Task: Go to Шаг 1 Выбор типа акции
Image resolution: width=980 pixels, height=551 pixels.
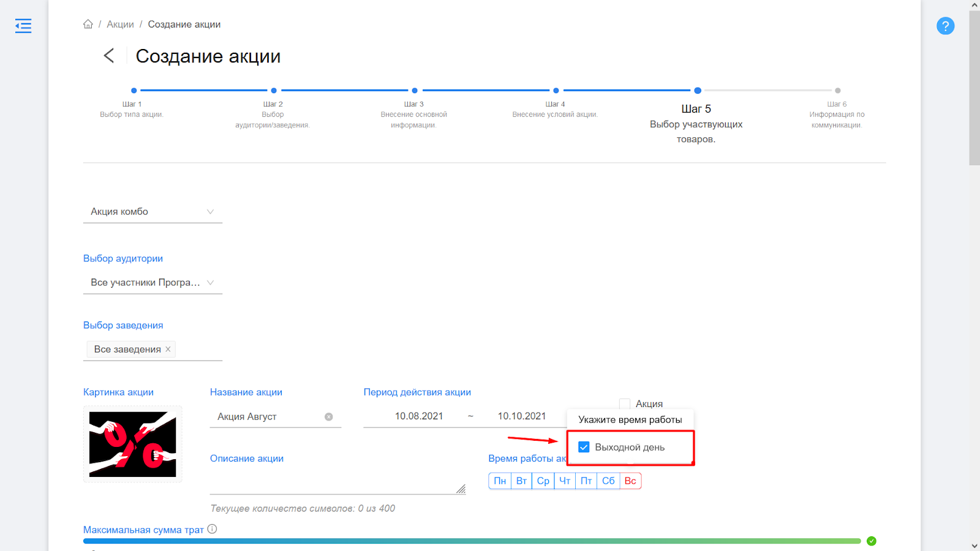Action: coord(132,104)
